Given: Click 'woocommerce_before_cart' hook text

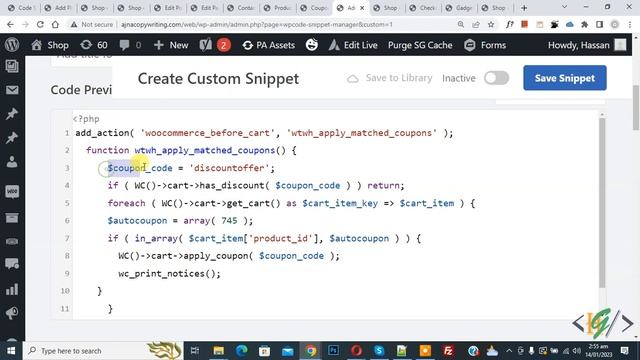Looking at the screenshot, I should coord(207,133).
